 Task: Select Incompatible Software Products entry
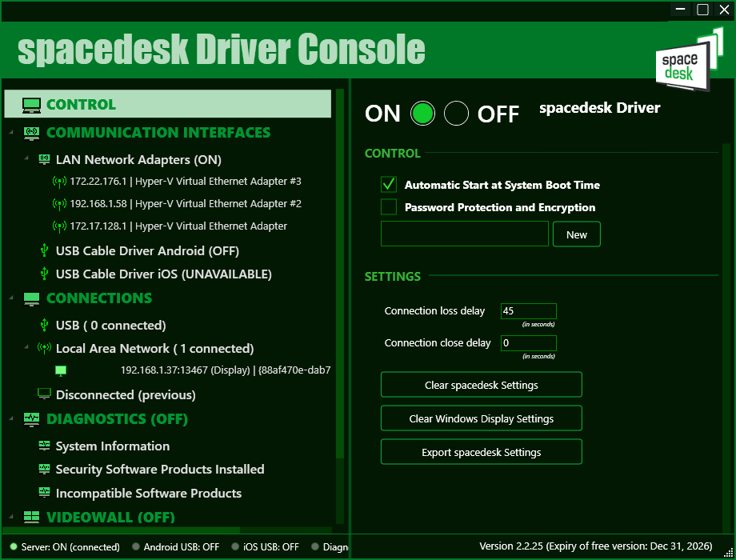149,494
